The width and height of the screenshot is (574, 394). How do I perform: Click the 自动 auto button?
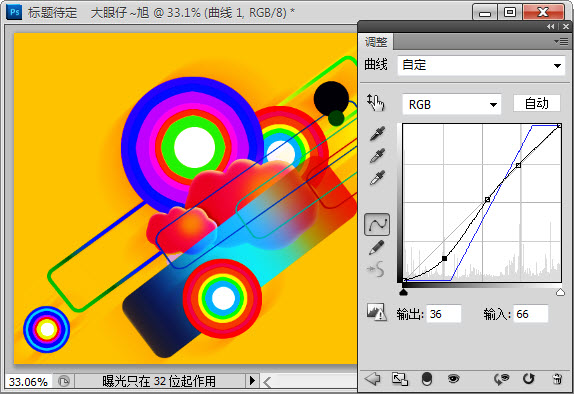[537, 103]
